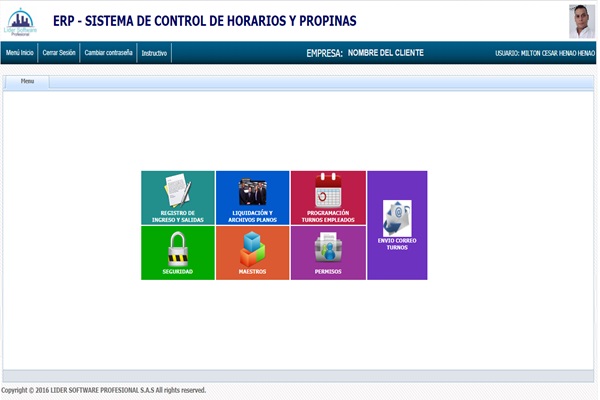Click the Liquidación y Archivos Planos photo icon

coord(252,191)
